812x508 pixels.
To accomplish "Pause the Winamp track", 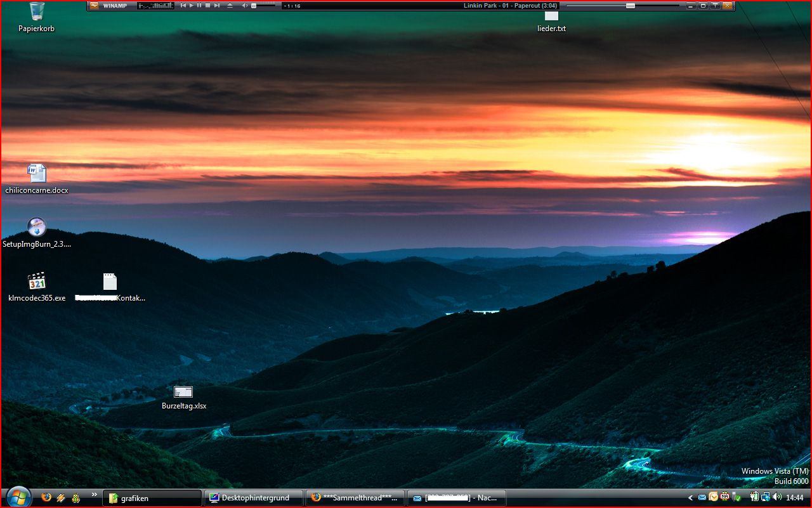I will [199, 5].
